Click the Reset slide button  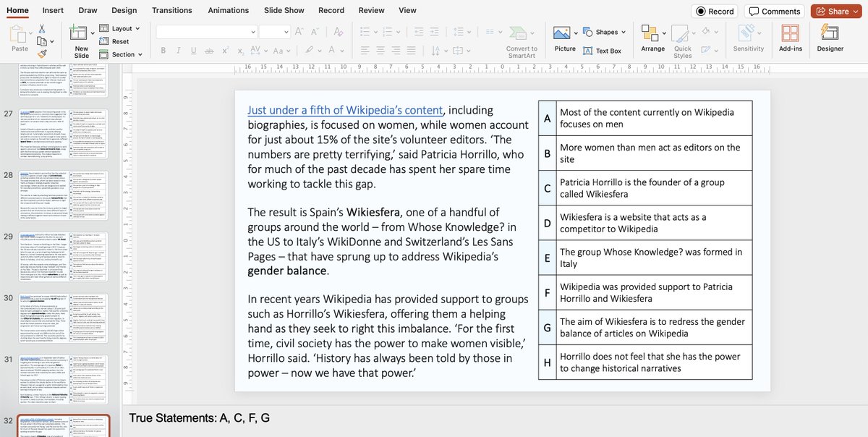114,42
